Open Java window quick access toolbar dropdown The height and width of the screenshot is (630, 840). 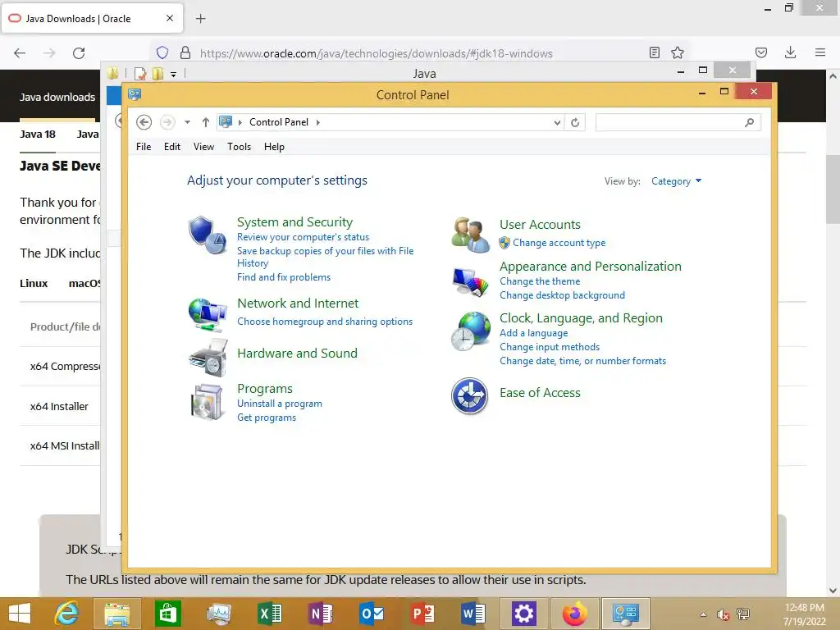tap(174, 74)
